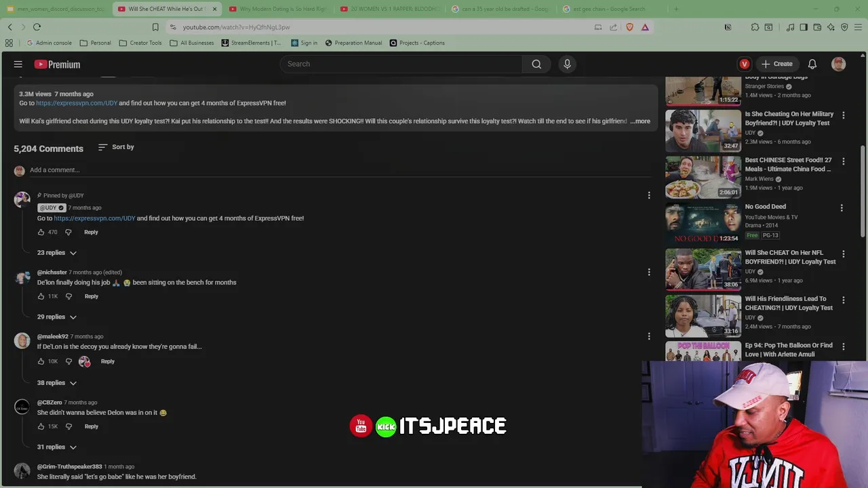Go back to previous page
868x488 pixels.
9,27
